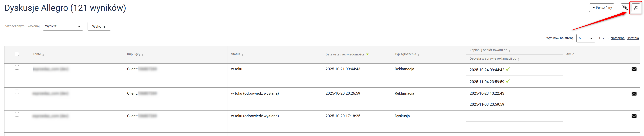Image resolution: width=644 pixels, height=136 pixels.
Task: Open message for second Reklamacja row
Action: pos(634,94)
